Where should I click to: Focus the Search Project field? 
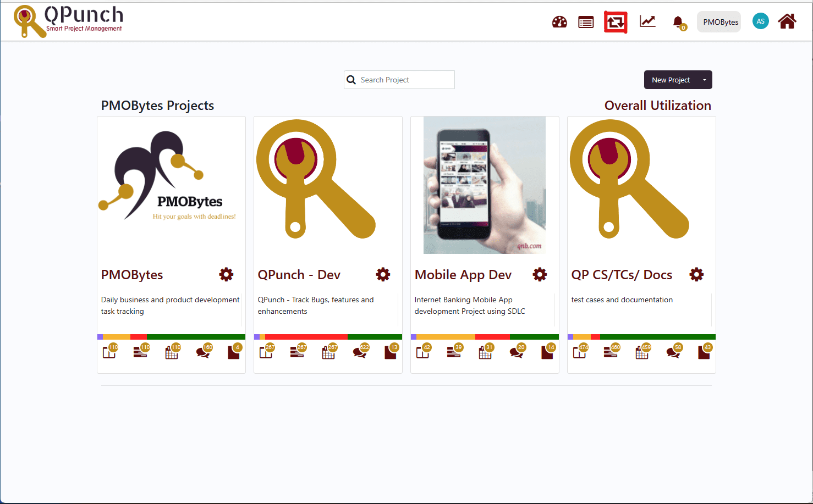point(399,80)
